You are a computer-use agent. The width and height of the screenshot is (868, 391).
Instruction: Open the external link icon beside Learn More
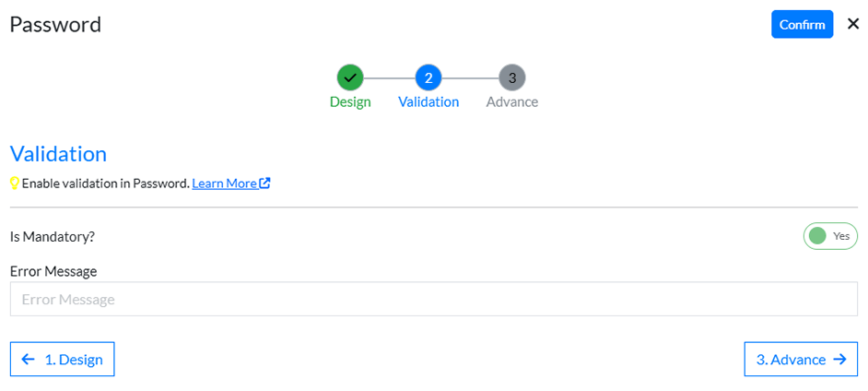point(265,183)
